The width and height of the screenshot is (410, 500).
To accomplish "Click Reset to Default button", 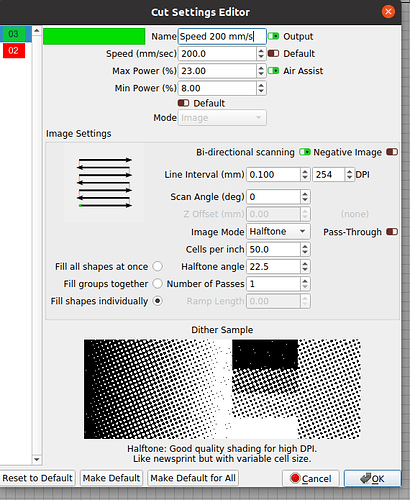I will click(37, 478).
